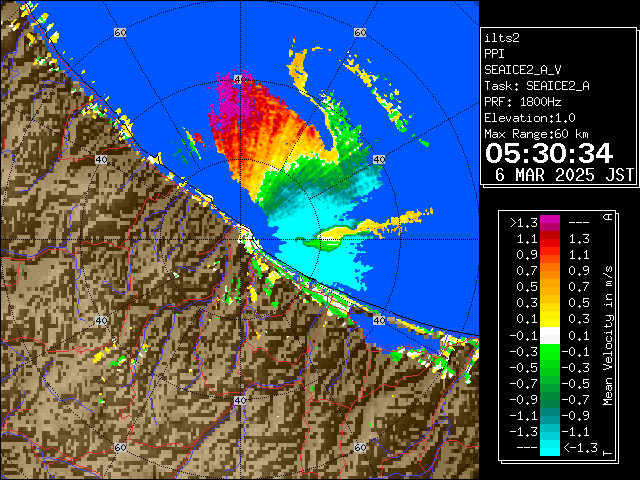Click the 'PPI' scan type text

pyautogui.click(x=494, y=54)
